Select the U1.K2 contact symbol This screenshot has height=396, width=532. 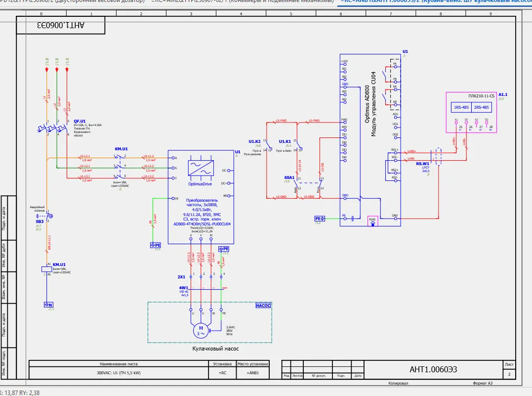coord(268,145)
